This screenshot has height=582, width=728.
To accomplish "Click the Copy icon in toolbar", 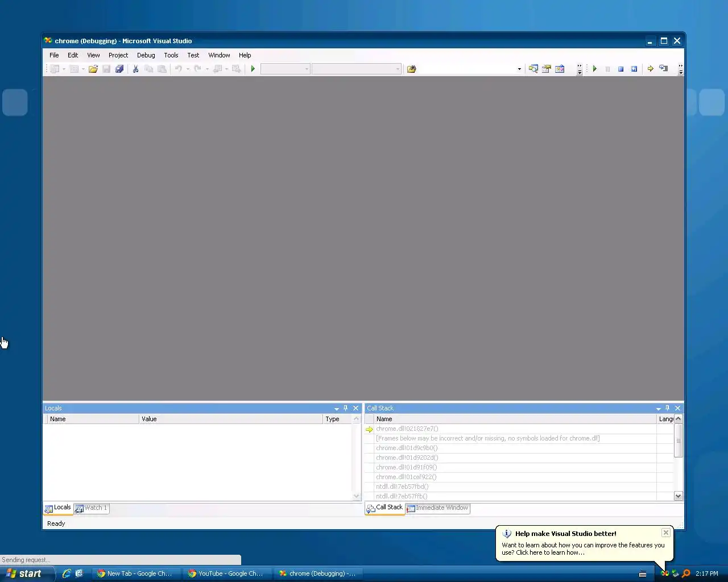I will [x=149, y=69].
